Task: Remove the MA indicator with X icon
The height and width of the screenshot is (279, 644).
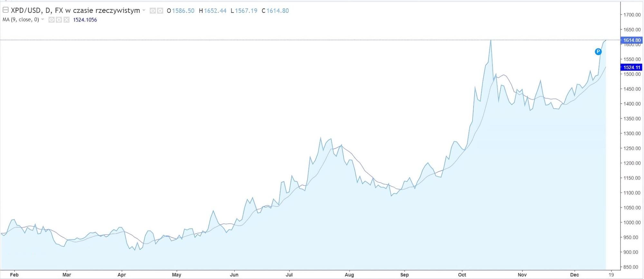Action: pyautogui.click(x=66, y=20)
